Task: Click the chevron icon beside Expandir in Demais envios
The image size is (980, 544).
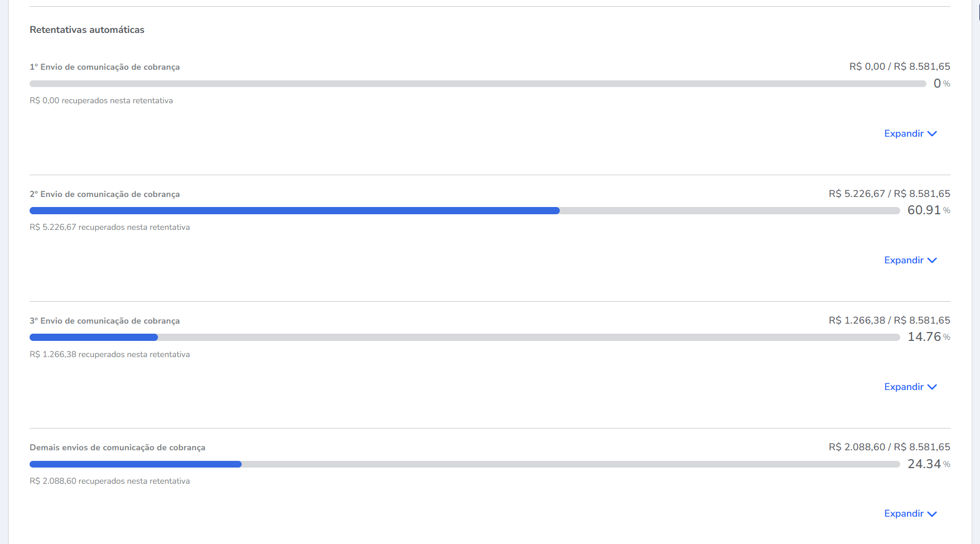Action: coord(932,514)
